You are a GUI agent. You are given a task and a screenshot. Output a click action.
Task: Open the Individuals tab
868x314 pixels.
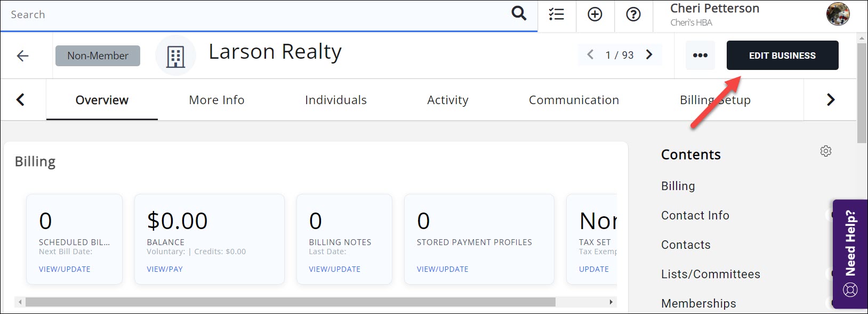(336, 100)
